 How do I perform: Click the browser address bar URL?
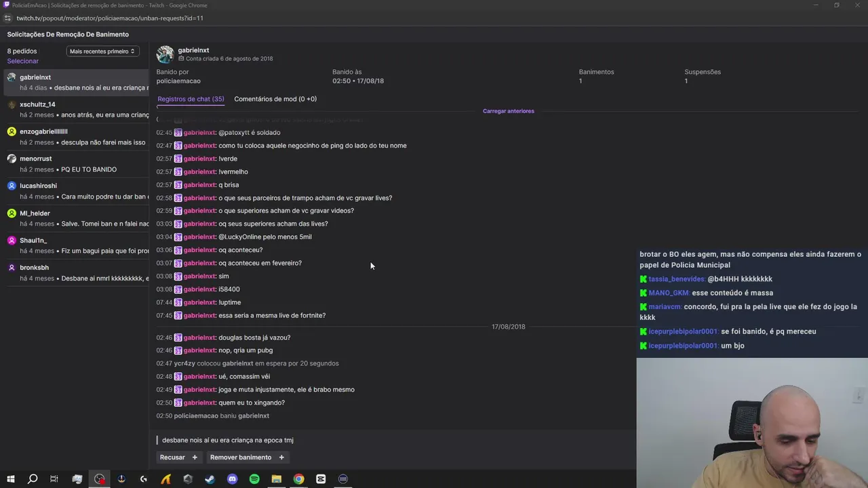click(x=110, y=18)
